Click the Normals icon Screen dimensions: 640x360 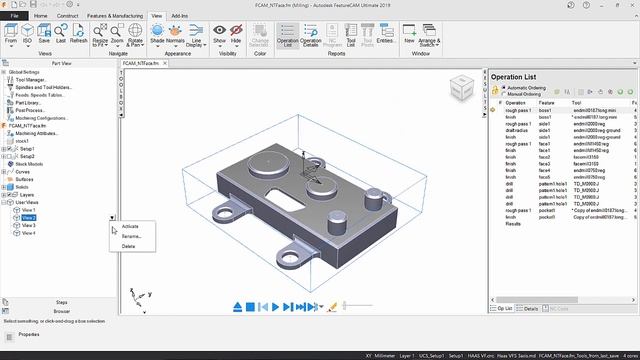(x=175, y=31)
